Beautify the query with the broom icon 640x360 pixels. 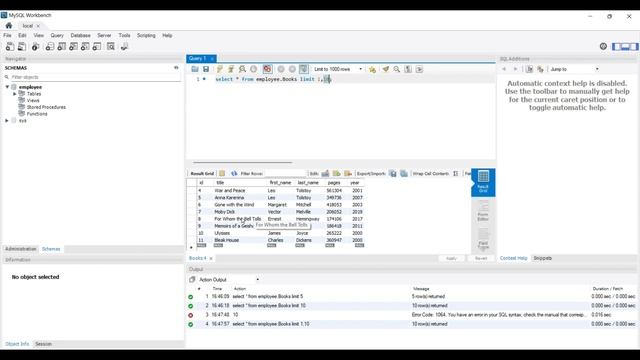coord(385,69)
